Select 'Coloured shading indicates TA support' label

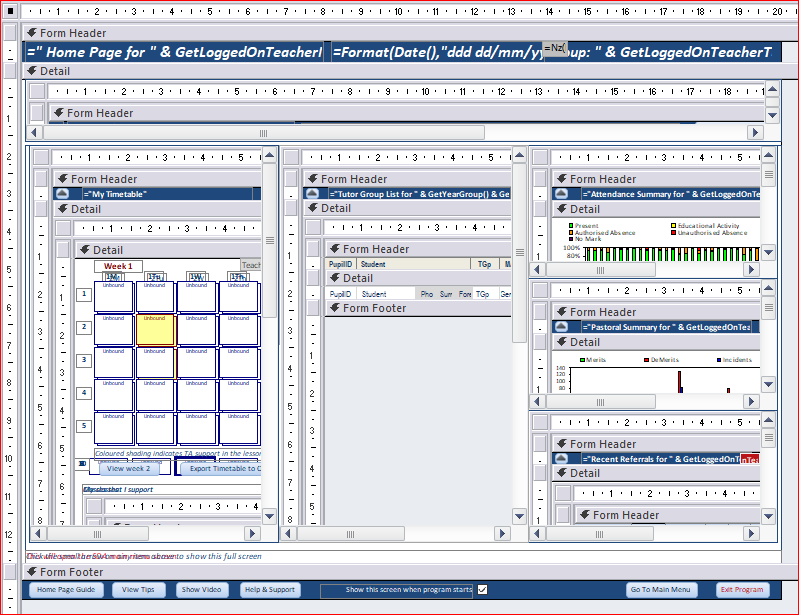[178, 453]
